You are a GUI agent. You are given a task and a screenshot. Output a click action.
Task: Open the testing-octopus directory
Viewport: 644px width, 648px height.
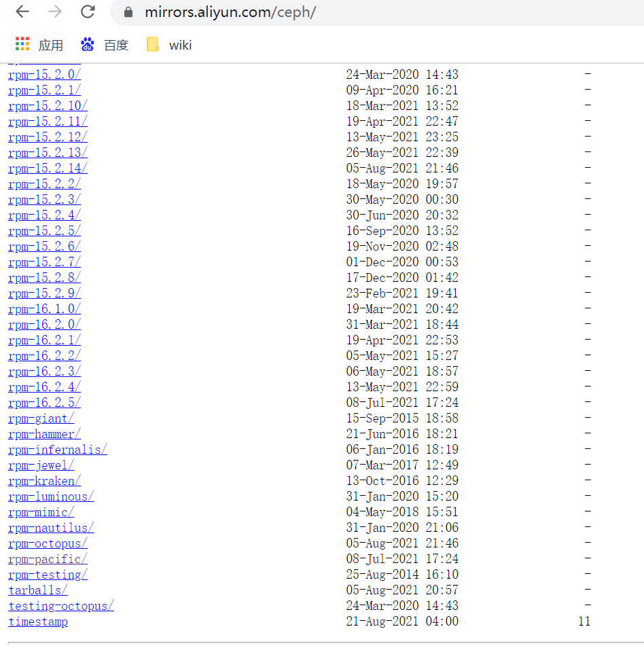click(60, 606)
